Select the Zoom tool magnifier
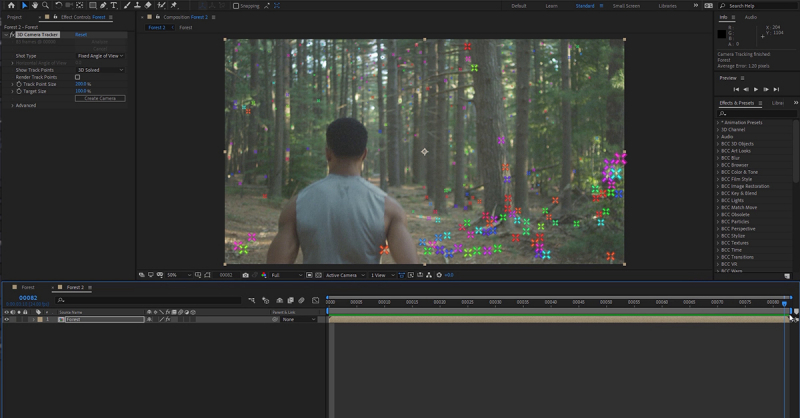 46,5
